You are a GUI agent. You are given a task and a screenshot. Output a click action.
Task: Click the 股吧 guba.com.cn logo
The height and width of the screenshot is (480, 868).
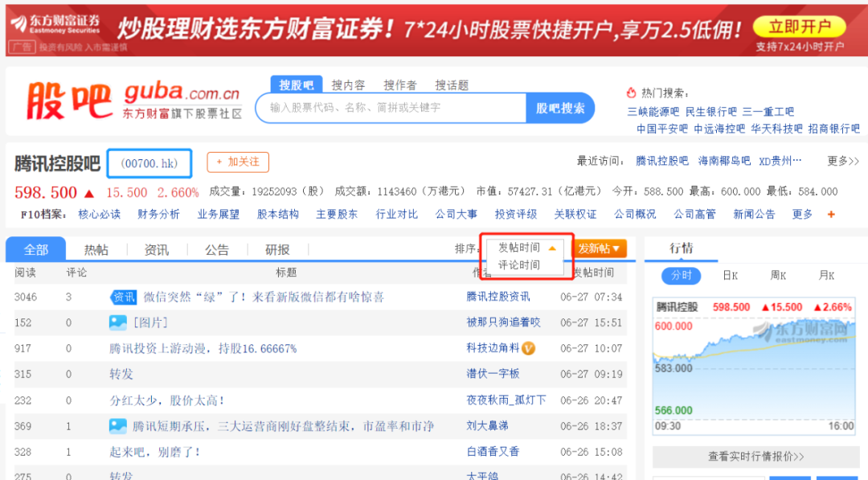click(134, 101)
